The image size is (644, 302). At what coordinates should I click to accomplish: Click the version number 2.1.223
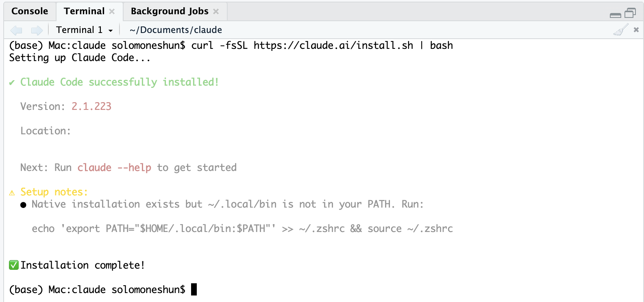[x=91, y=106]
